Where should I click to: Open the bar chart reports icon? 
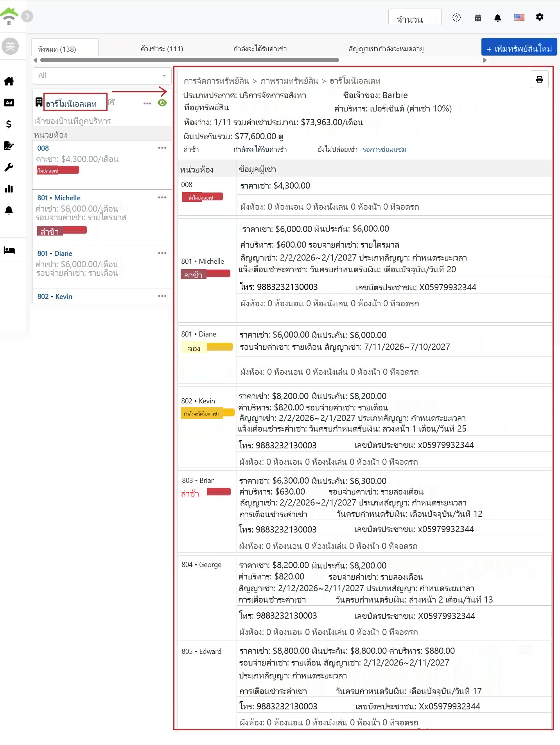(9, 189)
